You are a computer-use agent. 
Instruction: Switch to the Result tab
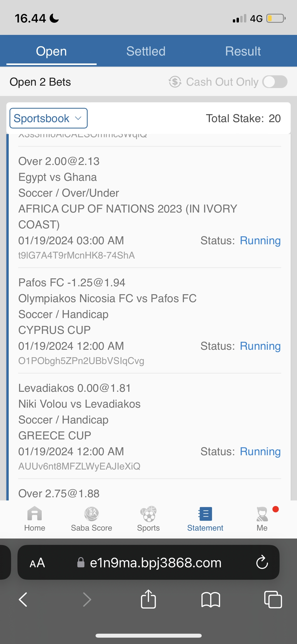pyautogui.click(x=243, y=51)
